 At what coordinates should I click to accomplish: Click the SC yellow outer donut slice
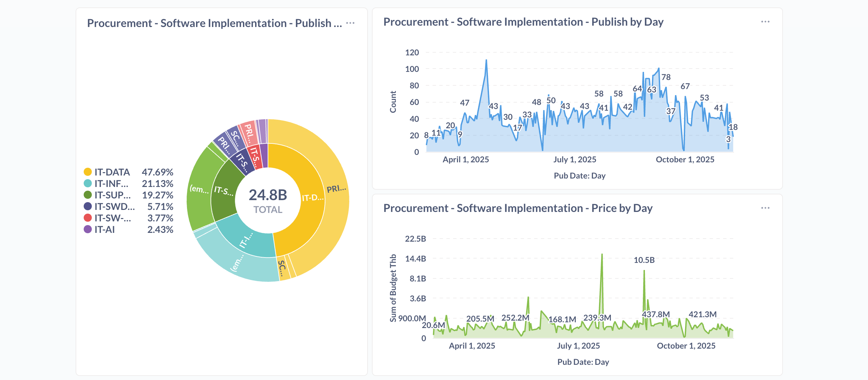tap(283, 269)
